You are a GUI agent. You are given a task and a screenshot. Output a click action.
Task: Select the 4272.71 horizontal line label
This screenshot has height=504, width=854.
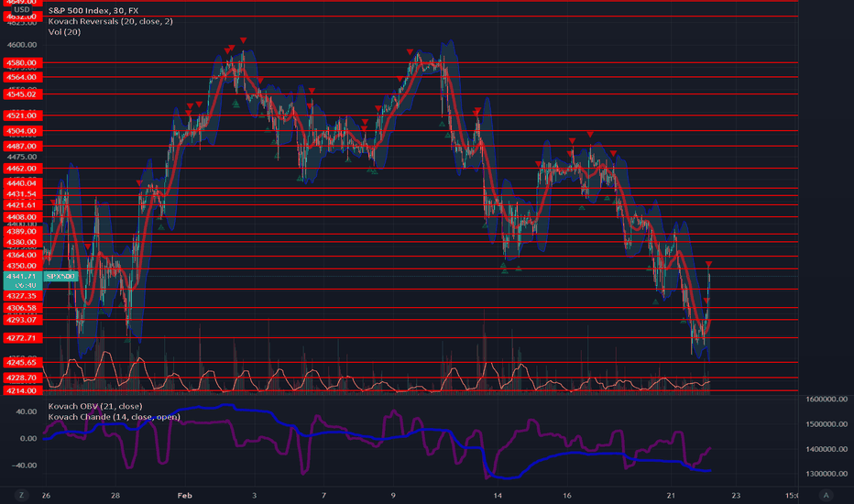click(x=22, y=338)
